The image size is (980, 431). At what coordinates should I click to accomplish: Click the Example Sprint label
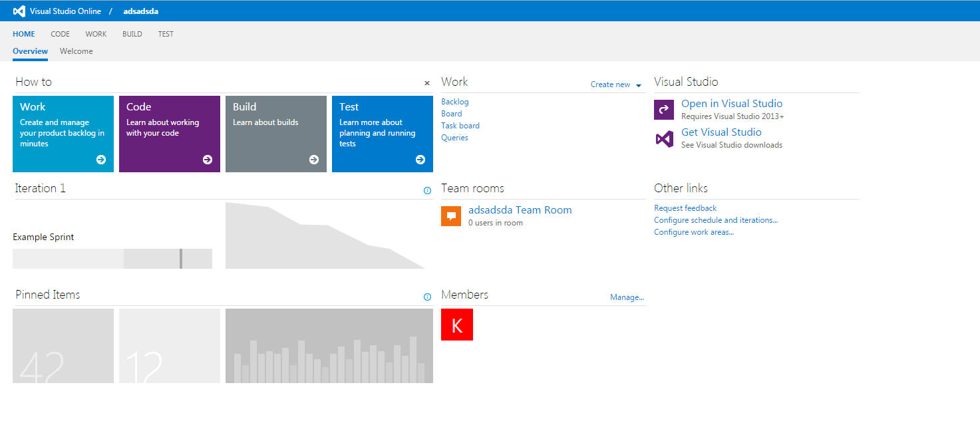pyautogui.click(x=43, y=237)
